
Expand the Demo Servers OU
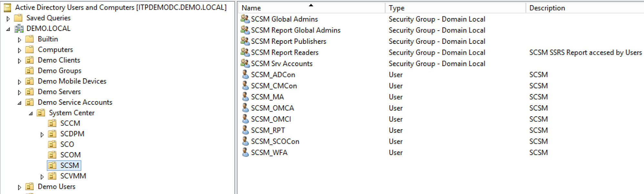click(x=19, y=93)
